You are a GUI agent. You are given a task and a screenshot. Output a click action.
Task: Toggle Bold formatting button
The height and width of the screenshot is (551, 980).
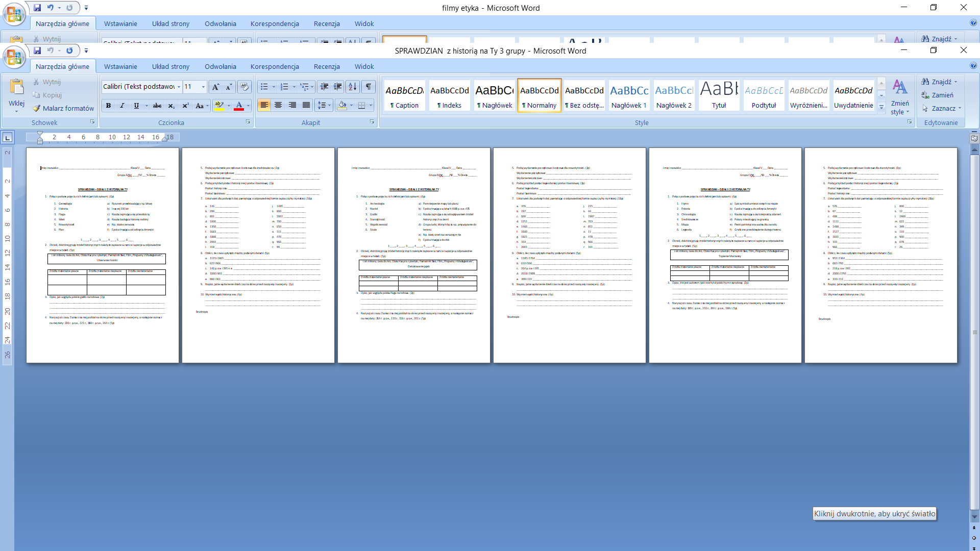point(108,106)
